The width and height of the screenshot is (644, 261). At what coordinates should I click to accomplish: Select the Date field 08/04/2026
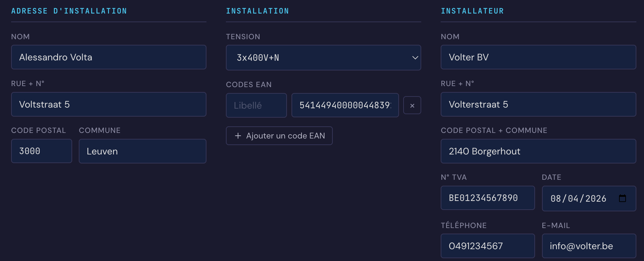point(589,199)
